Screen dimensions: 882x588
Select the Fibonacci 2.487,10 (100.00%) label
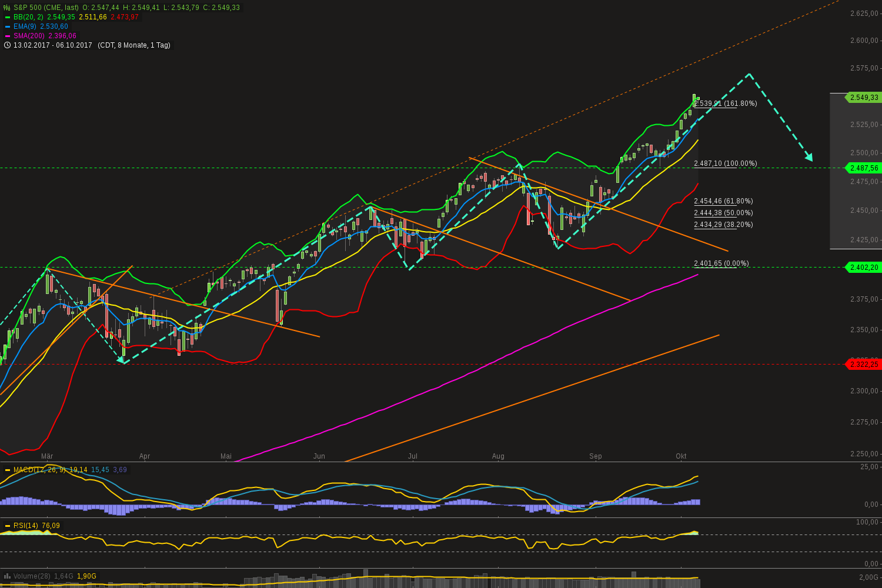726,163
